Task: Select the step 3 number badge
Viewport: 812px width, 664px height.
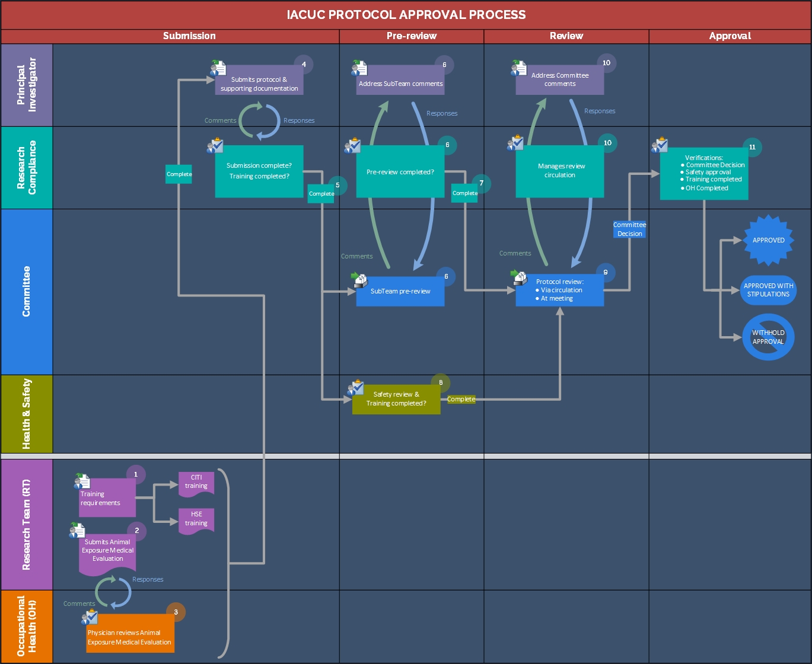Action: 176,612
